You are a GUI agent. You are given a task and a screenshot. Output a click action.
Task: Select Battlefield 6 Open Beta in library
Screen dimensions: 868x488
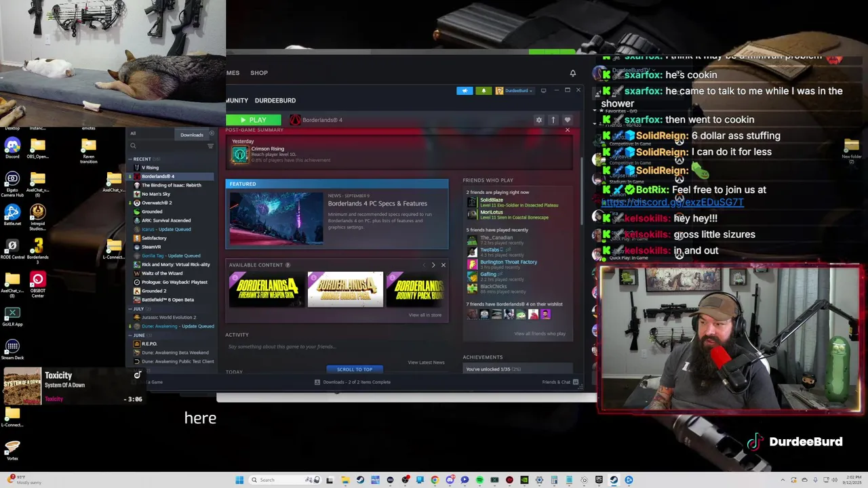coord(167,300)
